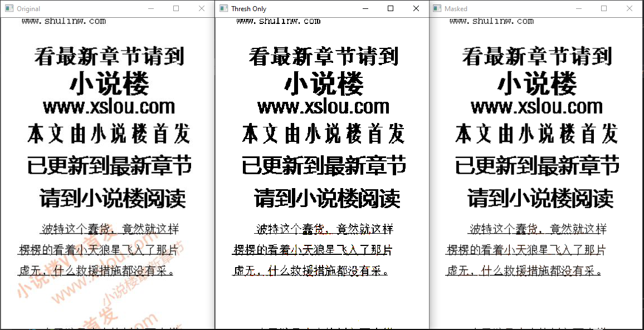Click 本文由小说楼首发 in Original window
The image size is (644, 330).
[x=109, y=134]
